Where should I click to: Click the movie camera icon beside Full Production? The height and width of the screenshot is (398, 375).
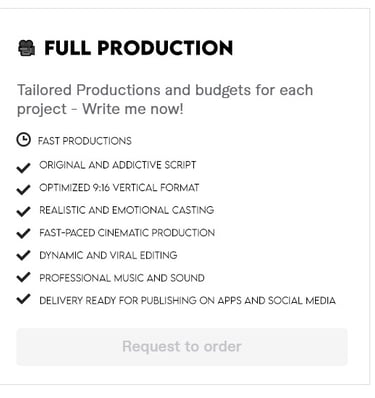pyautogui.click(x=26, y=48)
